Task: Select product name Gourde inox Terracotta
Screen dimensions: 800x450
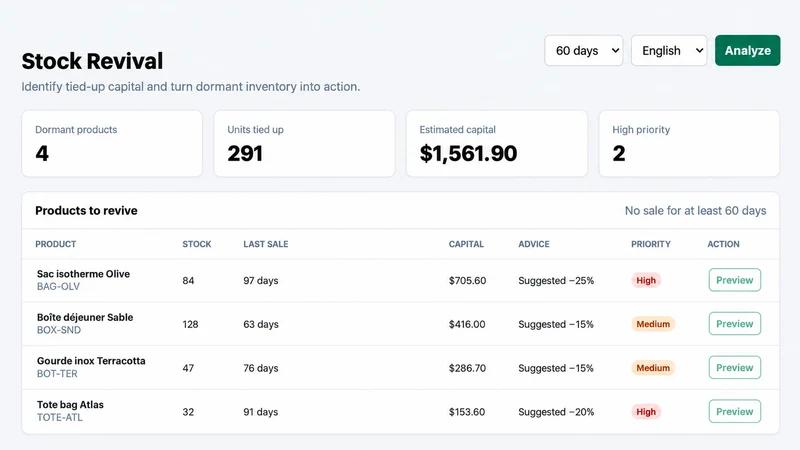Action: [91, 361]
